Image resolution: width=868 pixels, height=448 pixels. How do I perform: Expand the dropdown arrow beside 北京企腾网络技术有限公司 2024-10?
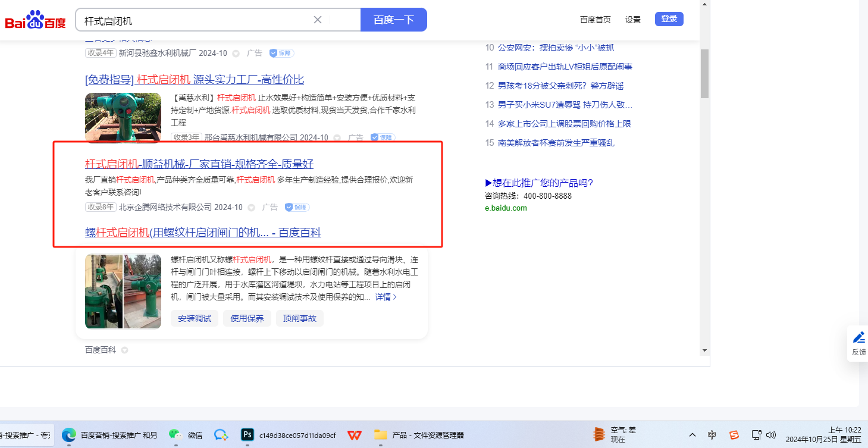click(251, 208)
